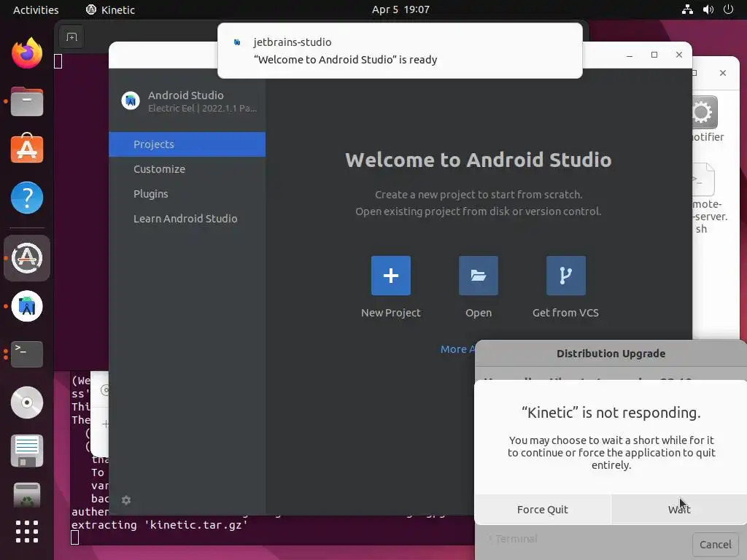This screenshot has height=560, width=747.
Task: Minimize the Android Studio welcome window
Action: point(630,55)
